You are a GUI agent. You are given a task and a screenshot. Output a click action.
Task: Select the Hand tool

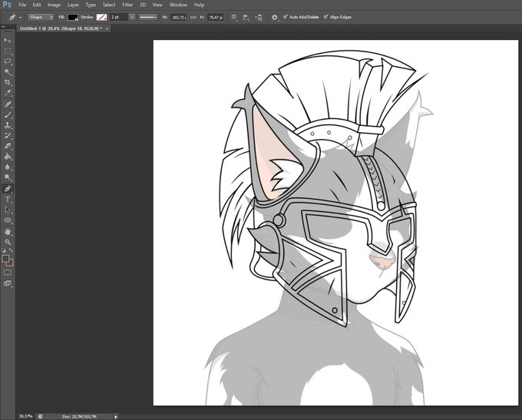pyautogui.click(x=8, y=231)
